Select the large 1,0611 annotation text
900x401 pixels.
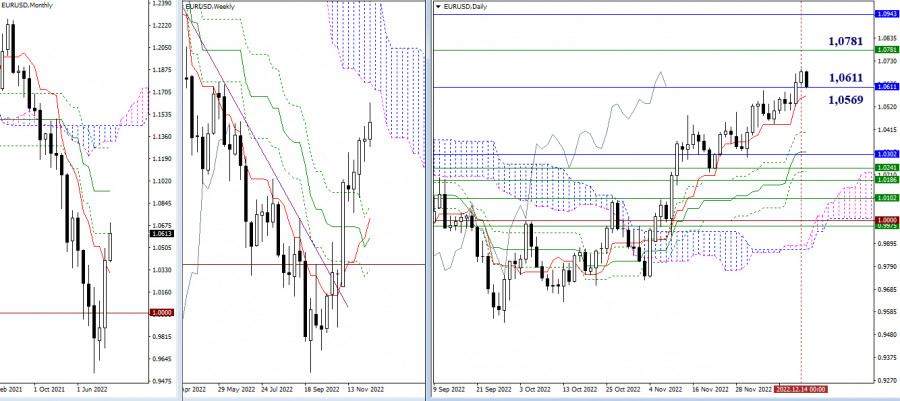tap(845, 77)
